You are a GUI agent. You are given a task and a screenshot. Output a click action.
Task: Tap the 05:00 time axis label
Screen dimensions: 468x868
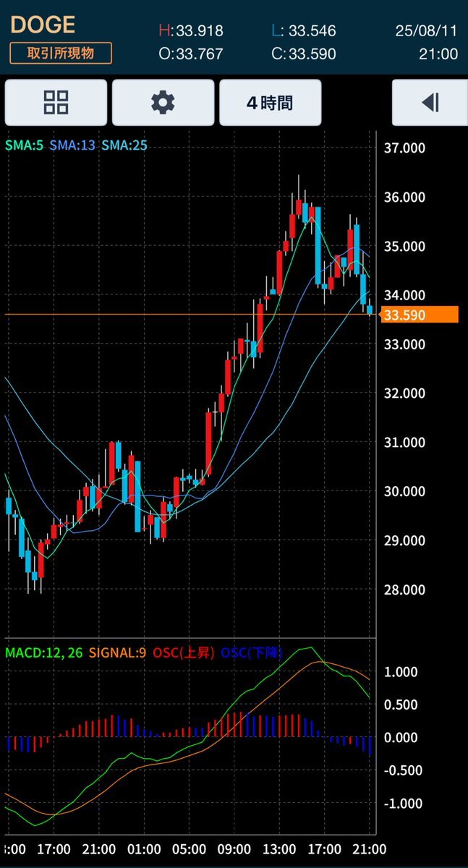tap(189, 848)
